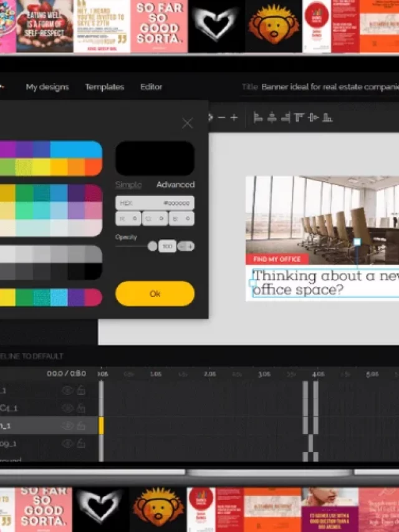The height and width of the screenshot is (532, 399).
Task: Open the heart hands thumbnail in top strip
Action: [216, 26]
